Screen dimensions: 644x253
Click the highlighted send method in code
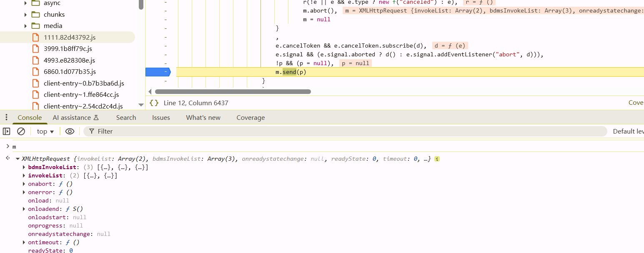point(289,72)
